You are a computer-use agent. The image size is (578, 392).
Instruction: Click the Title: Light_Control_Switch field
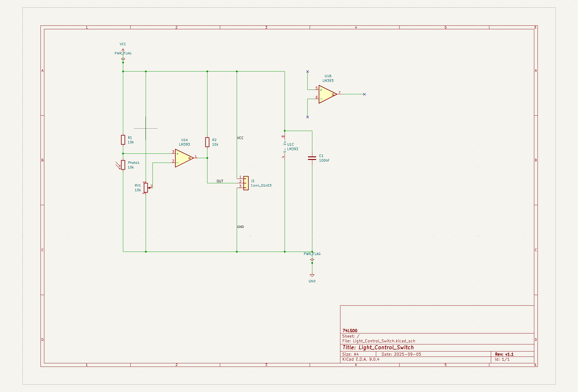(378, 347)
